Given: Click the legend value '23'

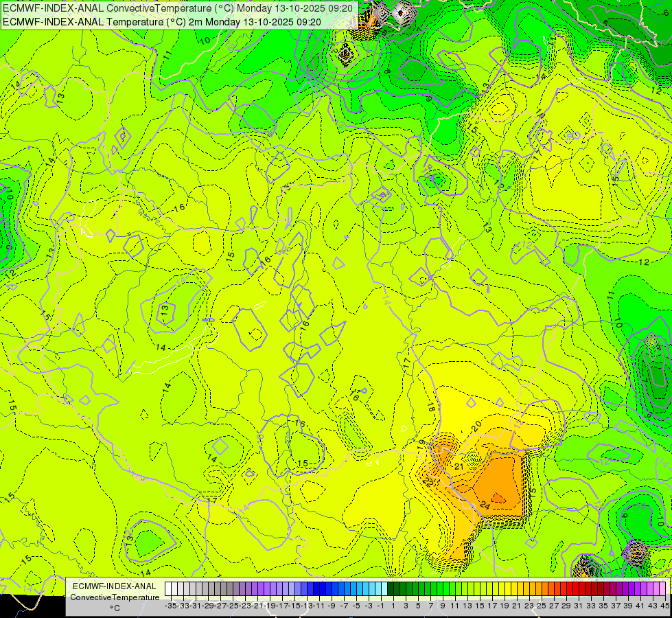Looking at the screenshot, I should click(x=529, y=606).
